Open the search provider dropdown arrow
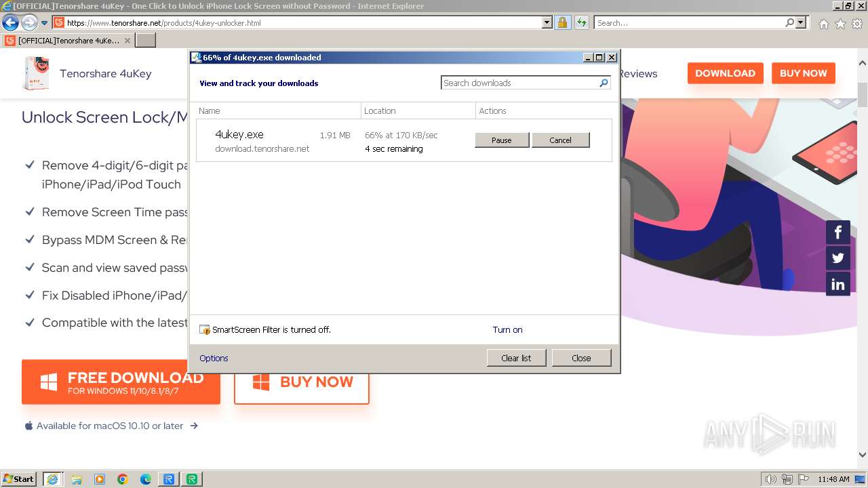Viewport: 868px width, 488px height. [x=801, y=22]
